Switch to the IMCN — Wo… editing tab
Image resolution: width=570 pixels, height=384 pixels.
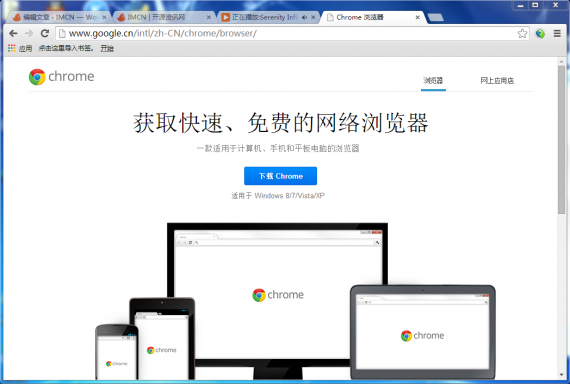coord(60,17)
